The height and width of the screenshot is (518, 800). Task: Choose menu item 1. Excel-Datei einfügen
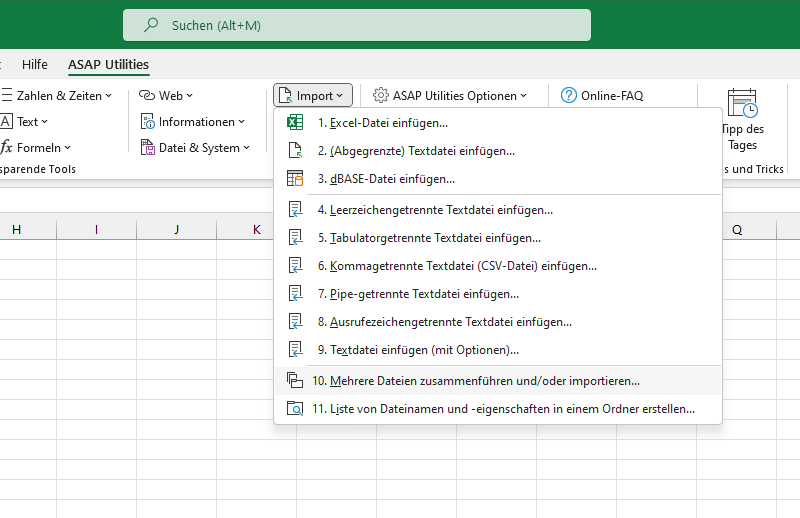click(498, 122)
